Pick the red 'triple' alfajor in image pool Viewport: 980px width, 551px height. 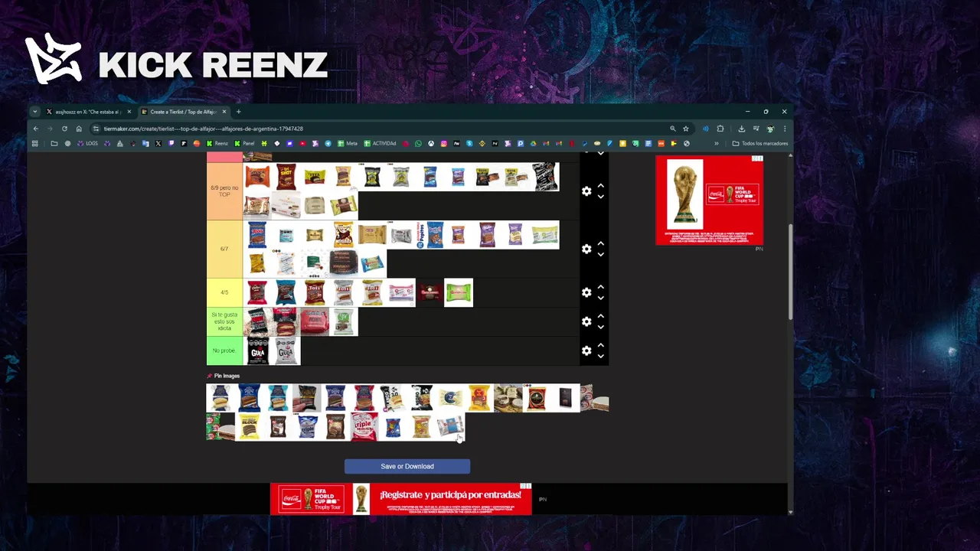[364, 427]
